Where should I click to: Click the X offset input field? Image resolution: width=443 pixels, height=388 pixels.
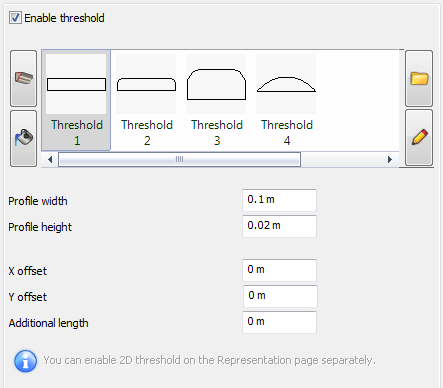click(279, 270)
